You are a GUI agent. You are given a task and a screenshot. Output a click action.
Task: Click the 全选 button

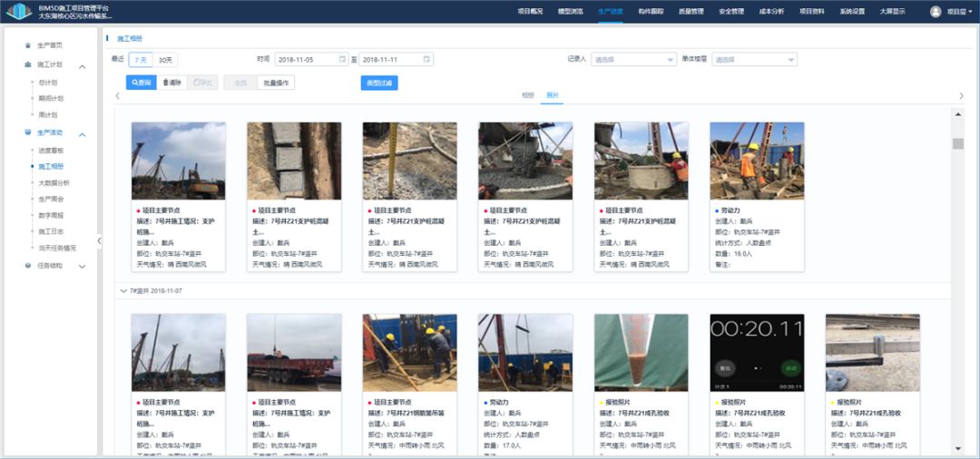[x=240, y=83]
